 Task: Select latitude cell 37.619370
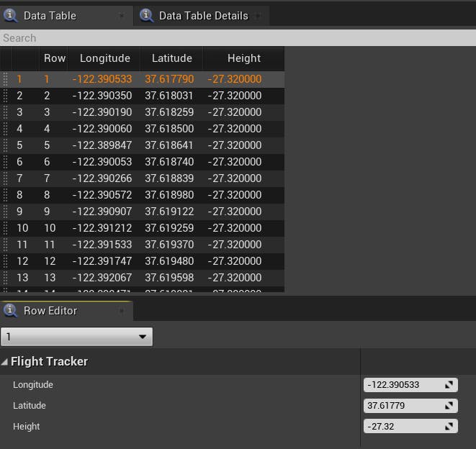pos(169,245)
